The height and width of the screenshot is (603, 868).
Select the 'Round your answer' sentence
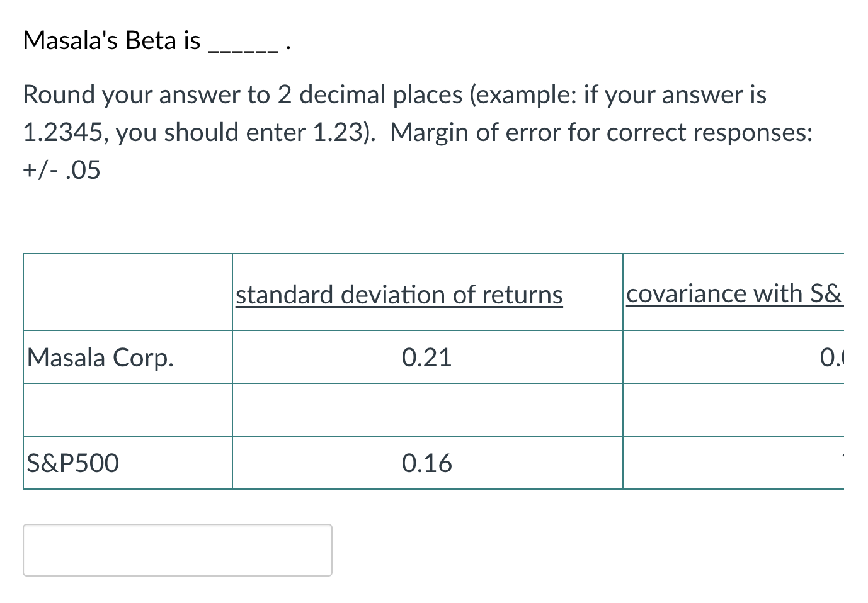pyautogui.click(x=189, y=94)
